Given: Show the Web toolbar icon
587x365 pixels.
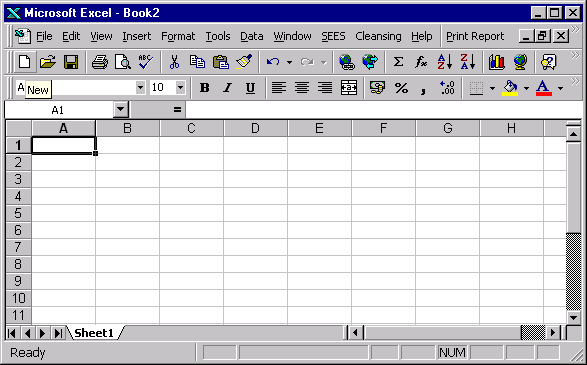Looking at the screenshot, I should point(370,62).
